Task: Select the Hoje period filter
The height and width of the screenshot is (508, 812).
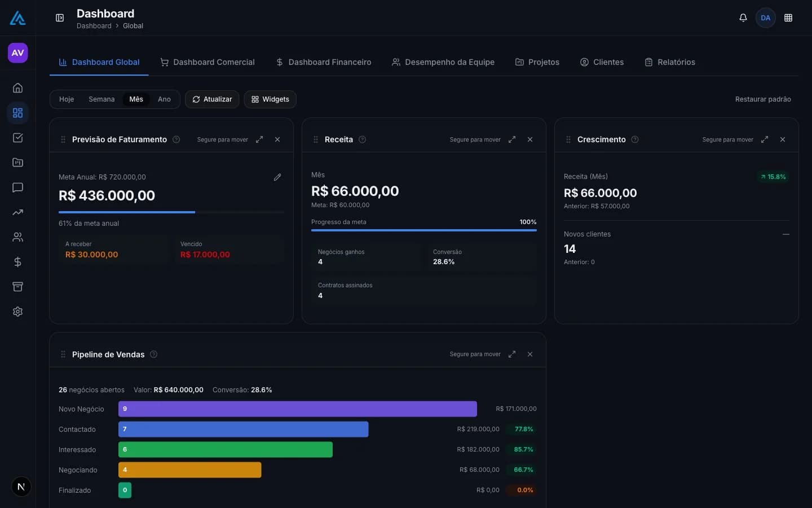Action: (x=67, y=99)
